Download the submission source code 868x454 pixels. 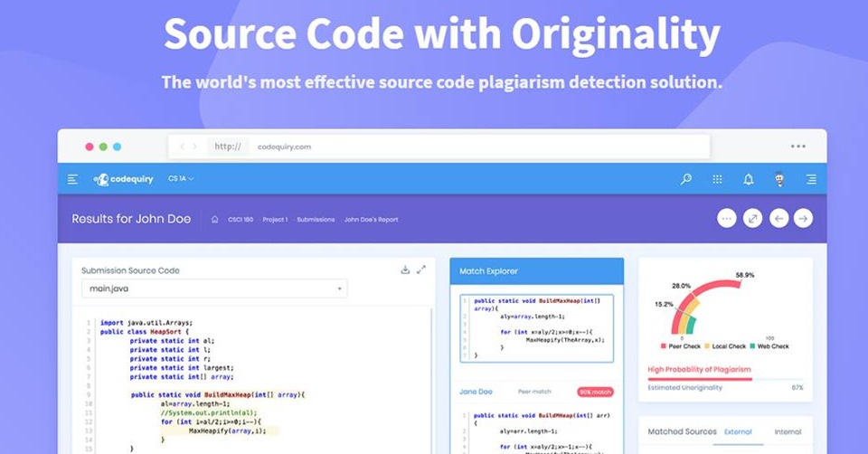coord(405,270)
